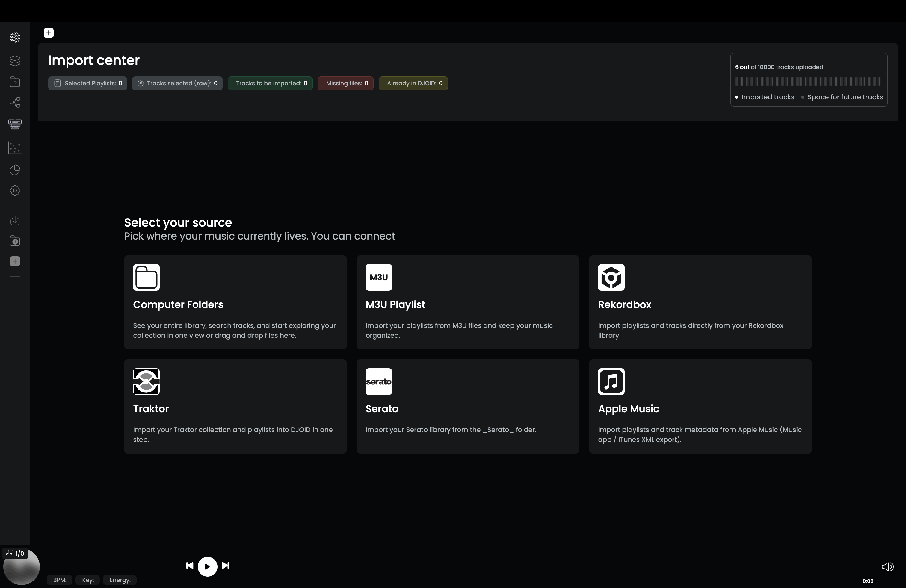Choose the 'Serato' card title

382,408
